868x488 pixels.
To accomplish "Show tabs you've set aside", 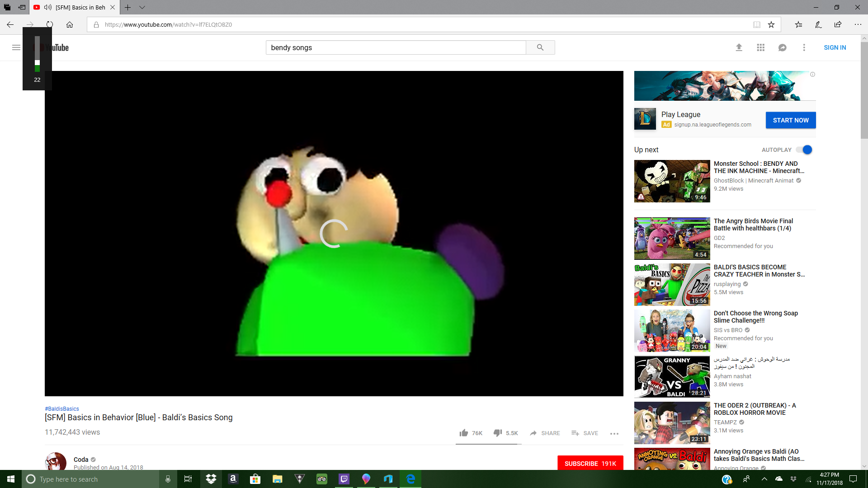I will tap(7, 7).
